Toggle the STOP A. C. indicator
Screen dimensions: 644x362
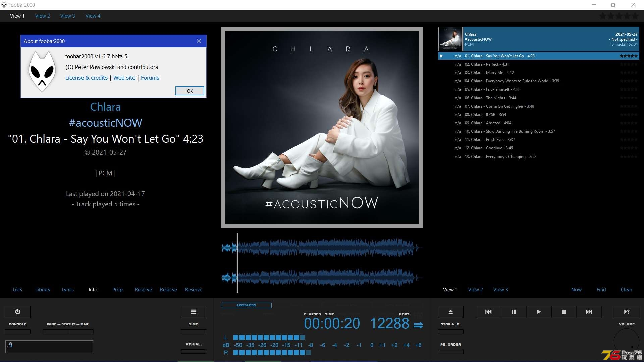click(x=451, y=331)
